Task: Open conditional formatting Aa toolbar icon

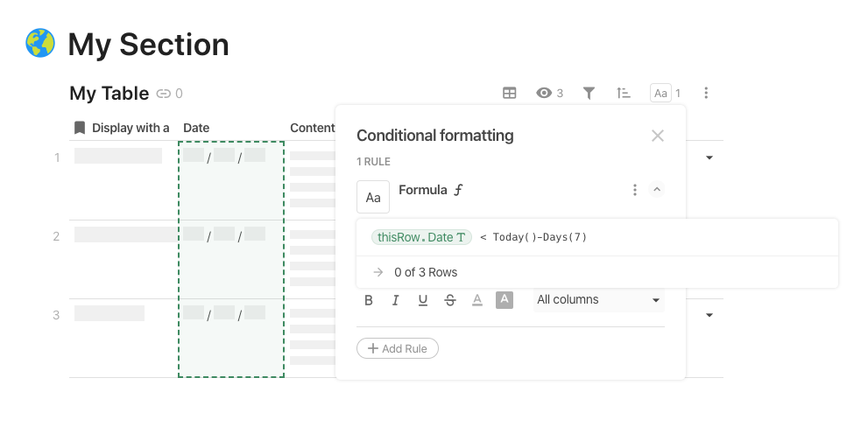Action: (661, 93)
